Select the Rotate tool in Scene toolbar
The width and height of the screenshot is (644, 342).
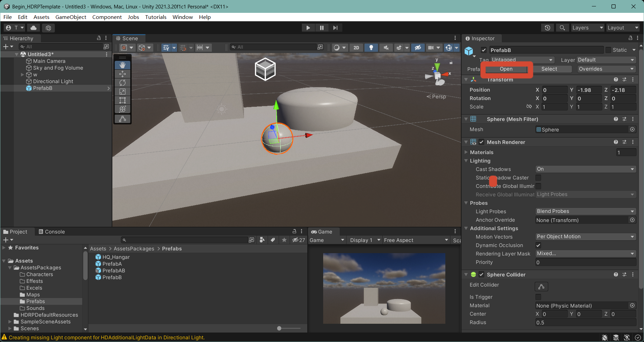[123, 82]
